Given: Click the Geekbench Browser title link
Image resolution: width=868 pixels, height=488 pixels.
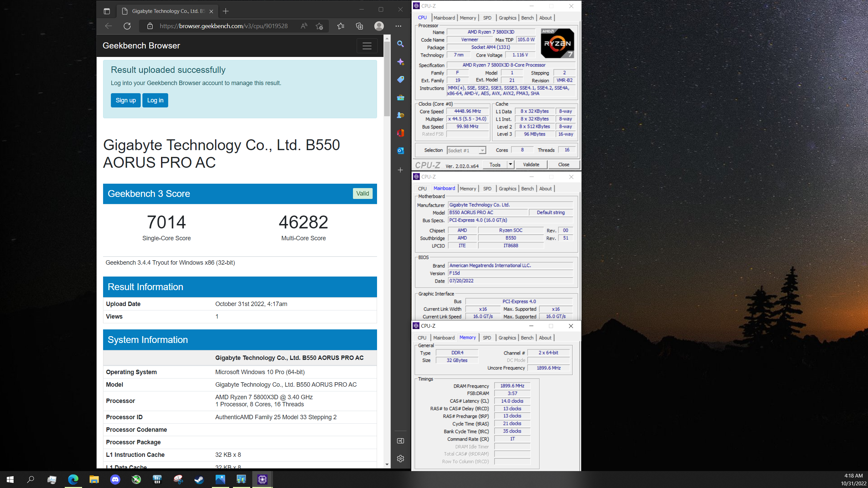Looking at the screenshot, I should [x=141, y=46].
